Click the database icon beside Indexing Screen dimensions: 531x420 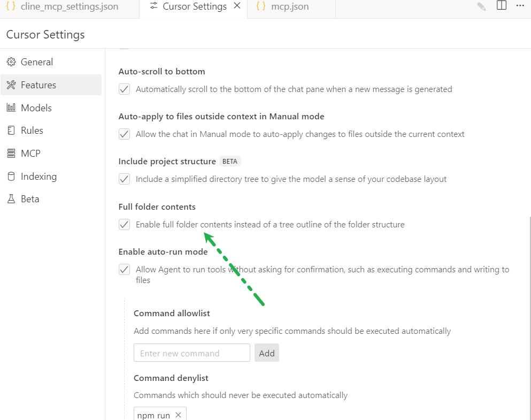11,177
